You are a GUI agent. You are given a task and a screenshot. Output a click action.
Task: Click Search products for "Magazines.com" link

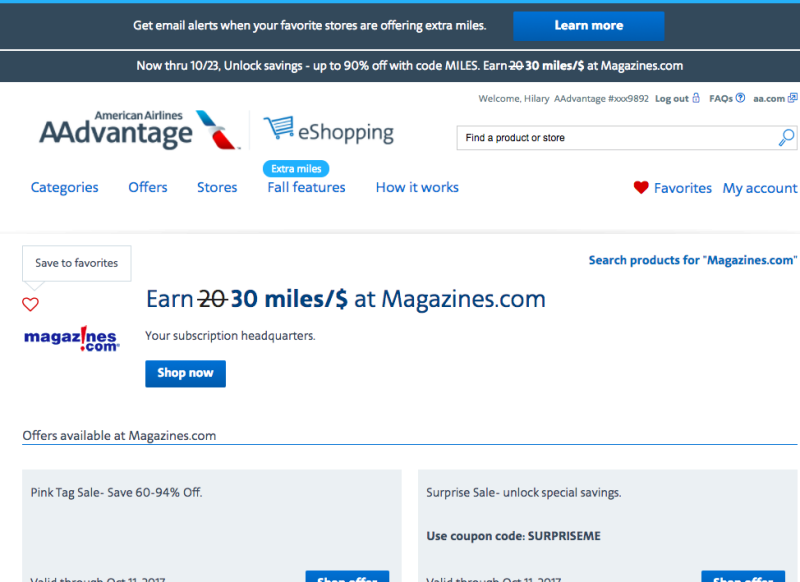point(692,260)
